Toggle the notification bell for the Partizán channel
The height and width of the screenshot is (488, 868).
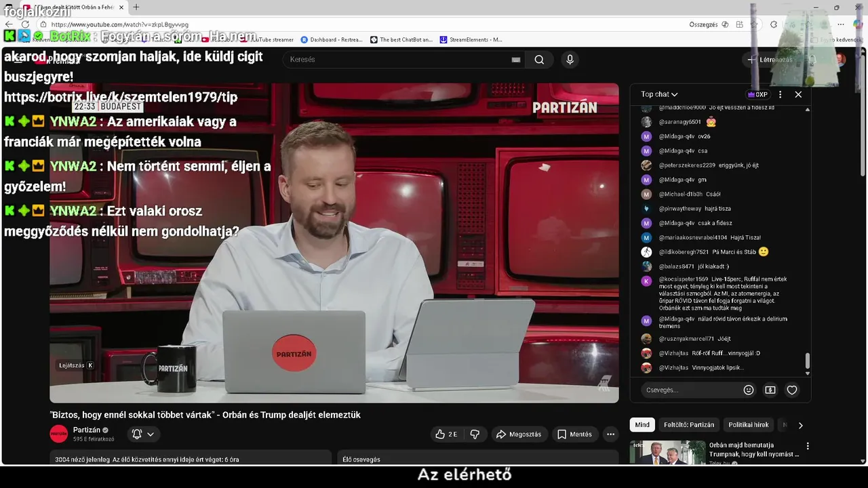pos(137,434)
